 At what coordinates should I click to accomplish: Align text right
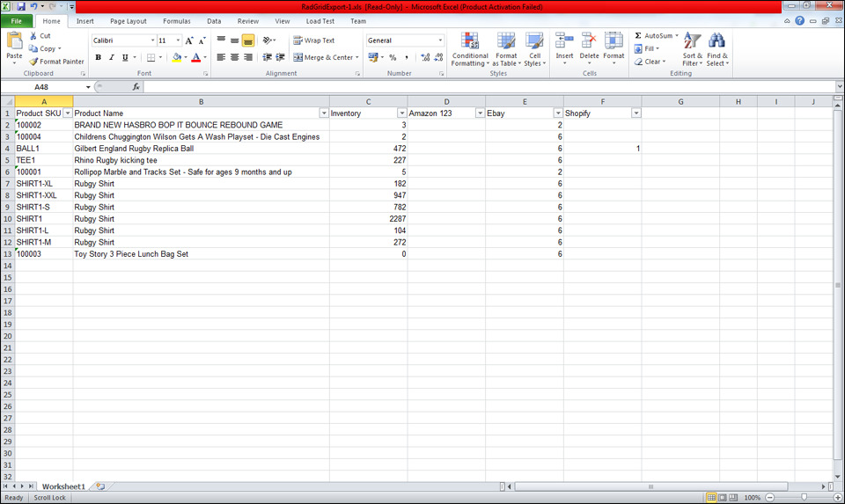coord(248,57)
